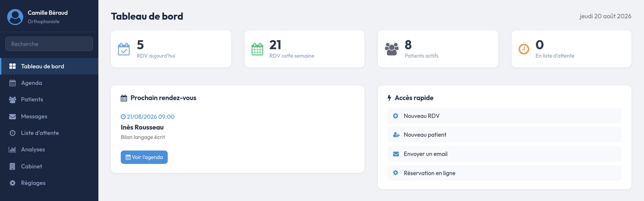Viewport: 644px width, 201px height.
Task: Click the Patients actifs label
Action: tap(421, 56)
